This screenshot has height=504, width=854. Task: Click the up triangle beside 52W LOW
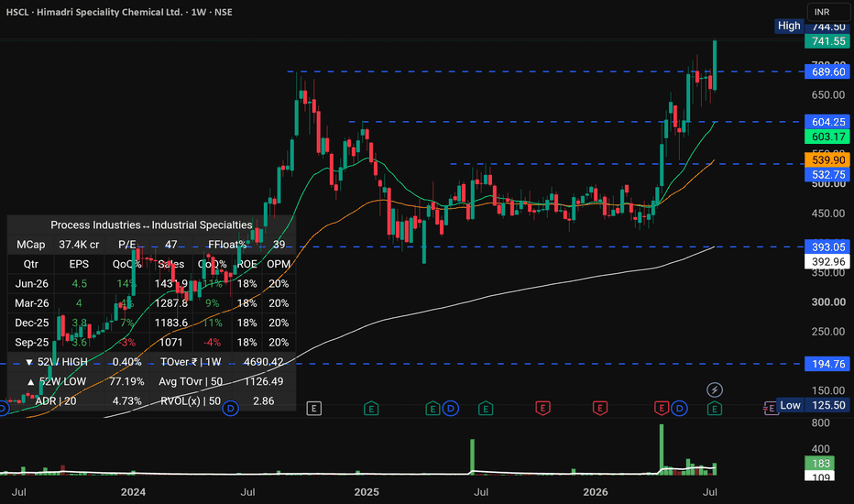coord(31,382)
